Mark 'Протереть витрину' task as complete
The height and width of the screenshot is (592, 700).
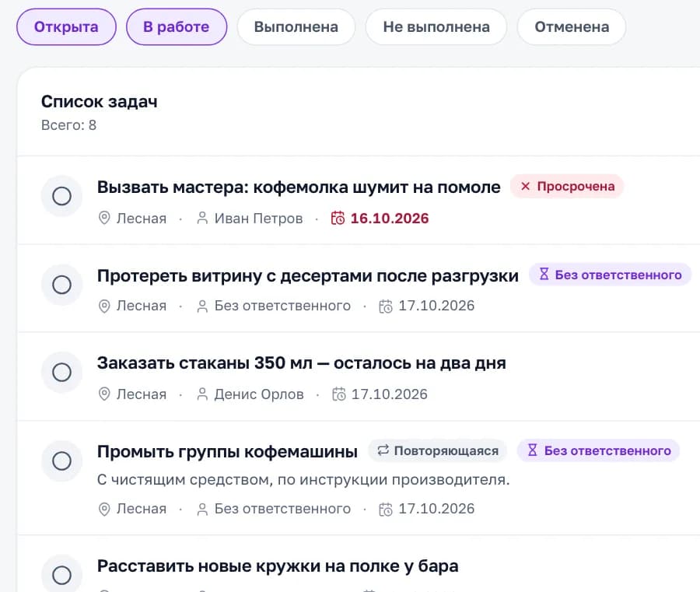(61, 285)
